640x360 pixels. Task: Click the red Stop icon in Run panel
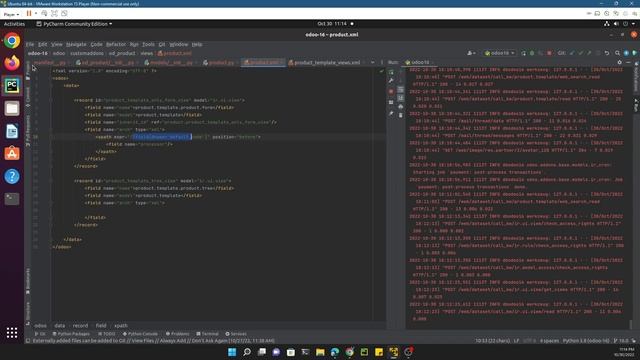[x=391, y=91]
